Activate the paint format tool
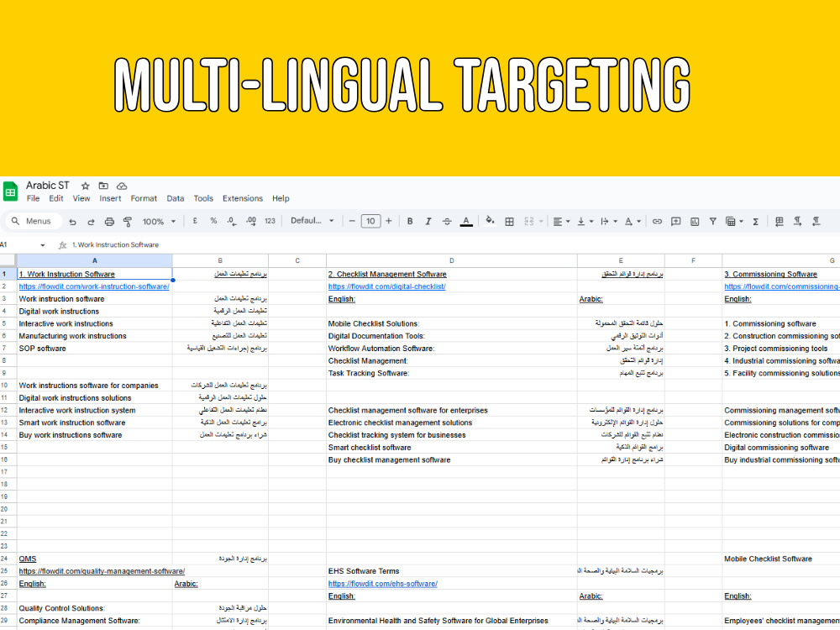Viewport: 840px width, 630px height. (x=128, y=221)
